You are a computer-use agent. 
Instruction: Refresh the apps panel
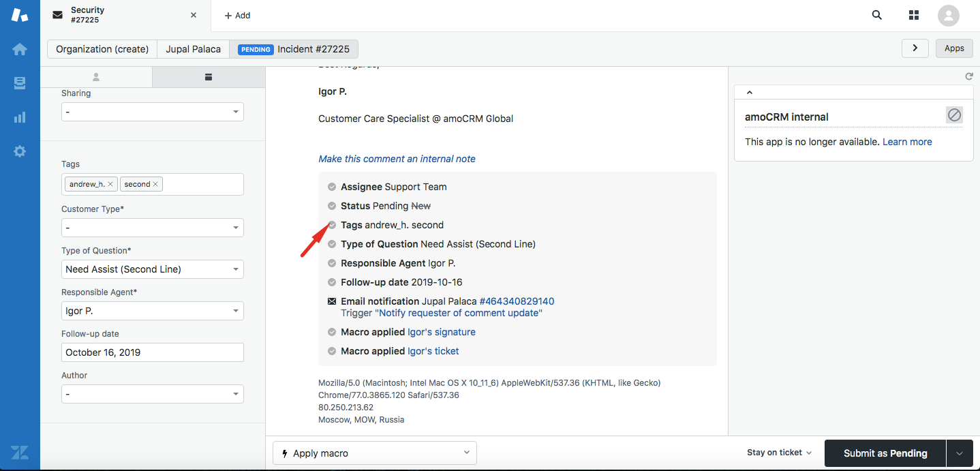969,77
